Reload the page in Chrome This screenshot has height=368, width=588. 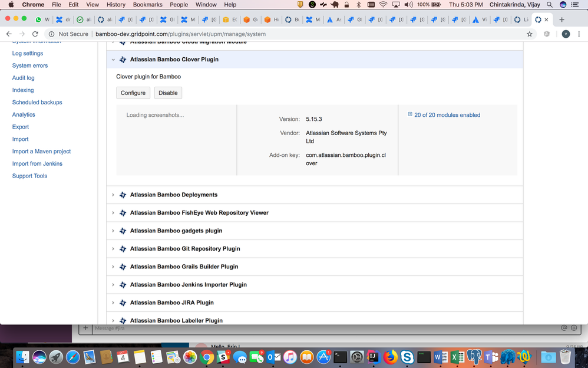pos(35,34)
